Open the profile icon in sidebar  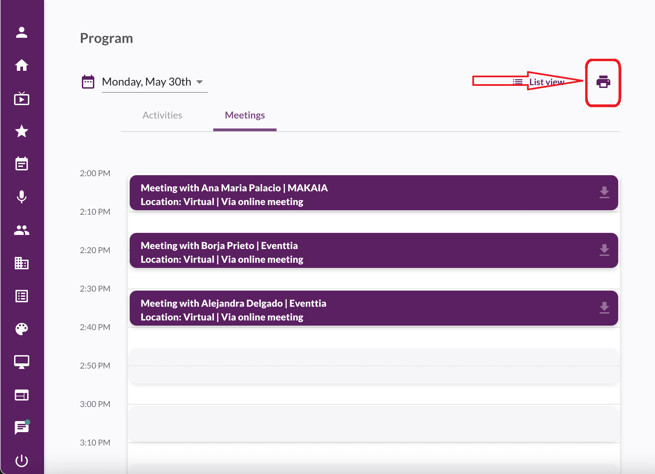coord(21,32)
